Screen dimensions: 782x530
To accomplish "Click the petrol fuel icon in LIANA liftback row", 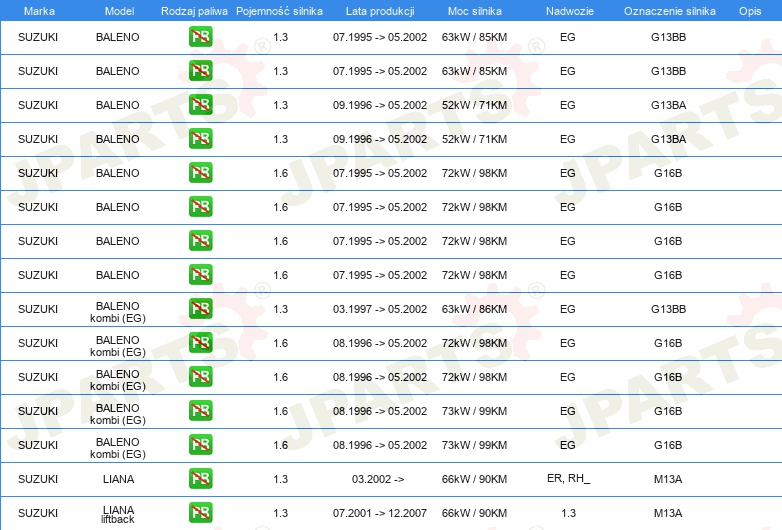I will (x=200, y=513).
